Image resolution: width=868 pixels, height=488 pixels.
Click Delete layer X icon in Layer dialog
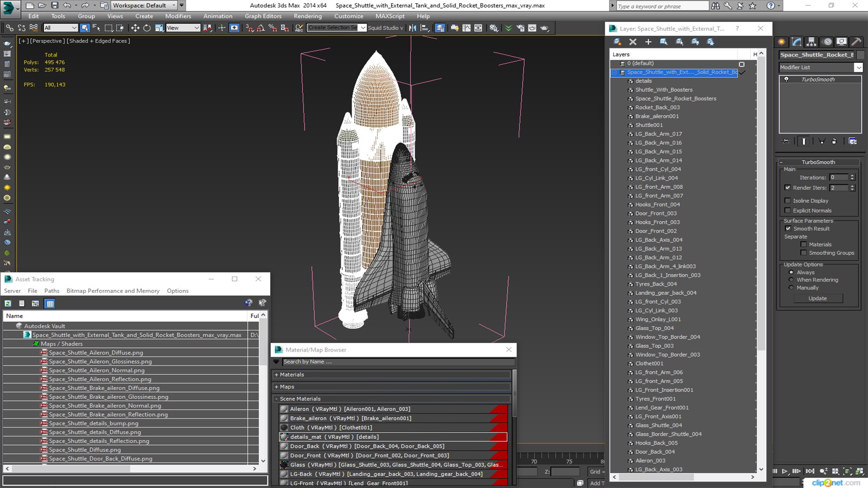pos(633,42)
